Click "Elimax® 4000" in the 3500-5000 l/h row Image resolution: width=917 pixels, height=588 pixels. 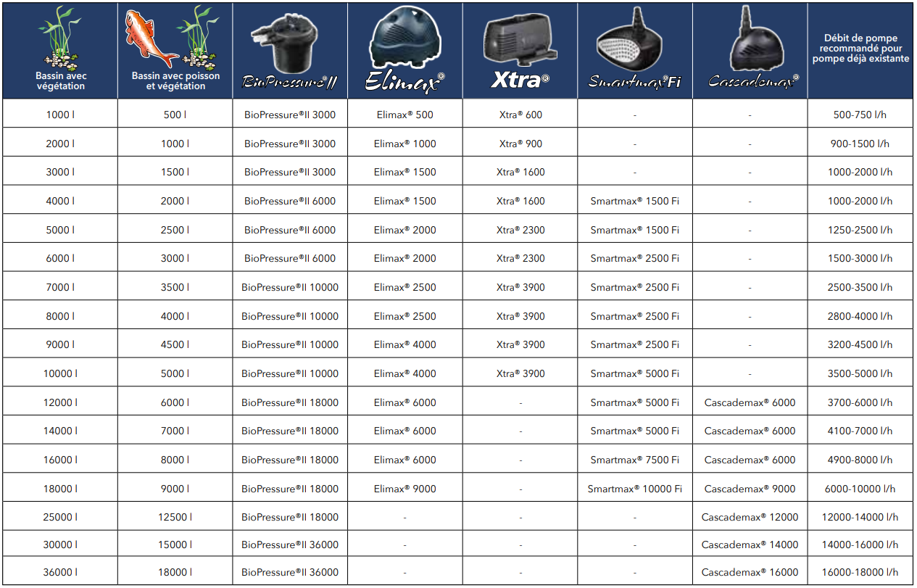(405, 373)
